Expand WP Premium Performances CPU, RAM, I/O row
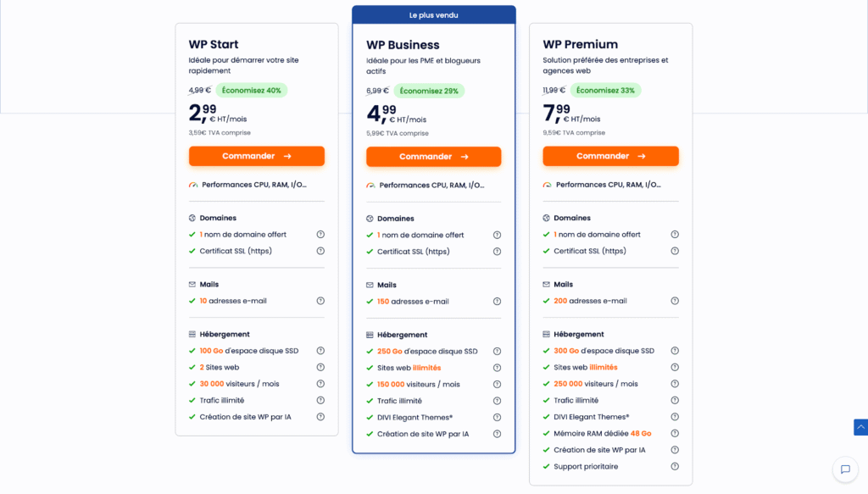Screen dimensions: 868x494 (609, 185)
